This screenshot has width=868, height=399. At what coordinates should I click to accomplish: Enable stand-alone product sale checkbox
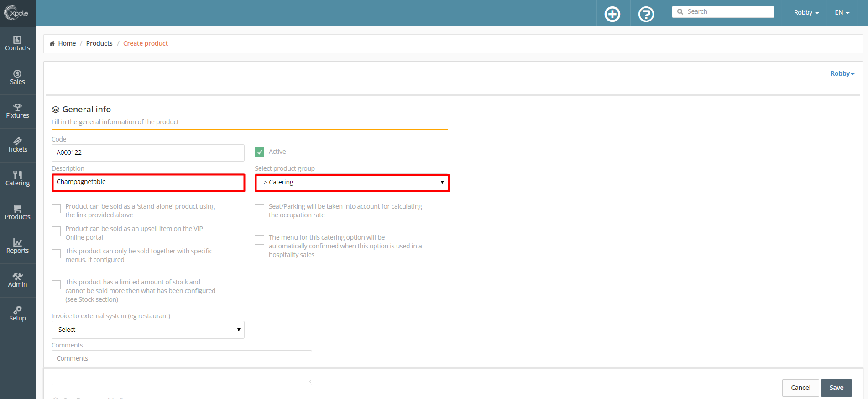point(56,209)
